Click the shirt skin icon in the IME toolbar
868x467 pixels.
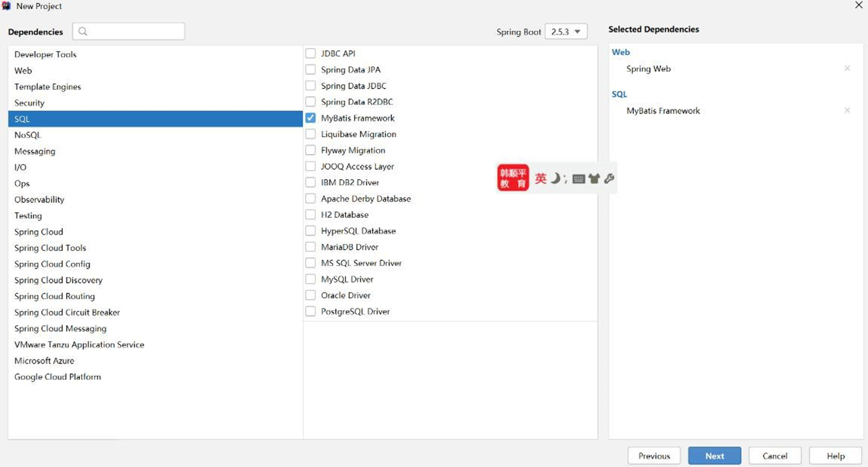[594, 179]
